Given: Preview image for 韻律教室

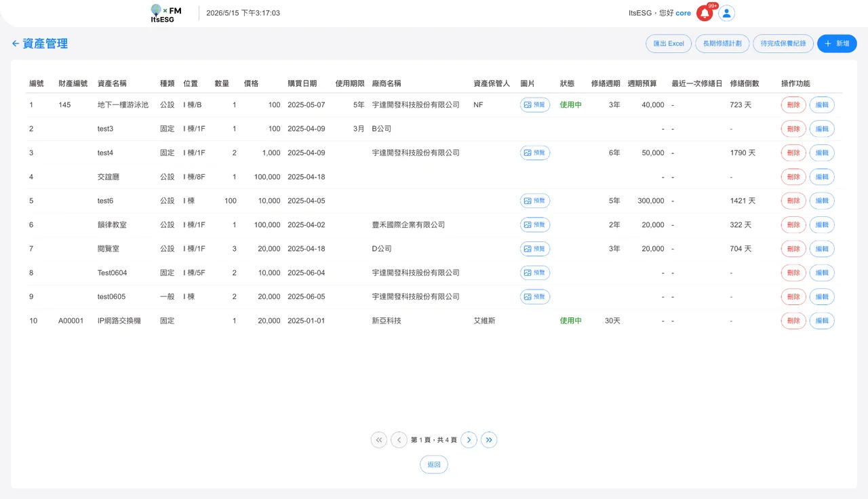Looking at the screenshot, I should [x=535, y=225].
